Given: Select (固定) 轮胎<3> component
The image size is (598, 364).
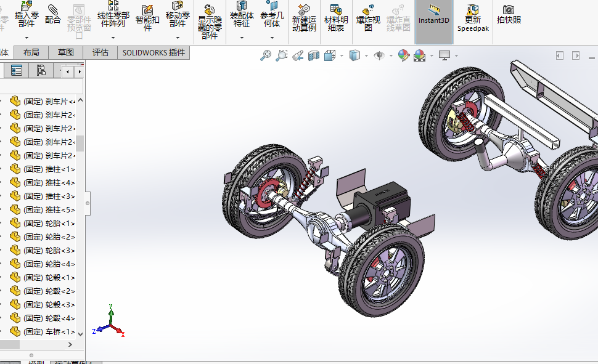Looking at the screenshot, I should pyautogui.click(x=49, y=251).
